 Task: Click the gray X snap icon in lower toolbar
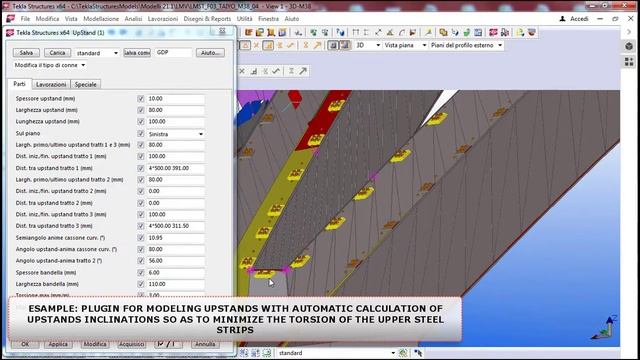(x=242, y=71)
